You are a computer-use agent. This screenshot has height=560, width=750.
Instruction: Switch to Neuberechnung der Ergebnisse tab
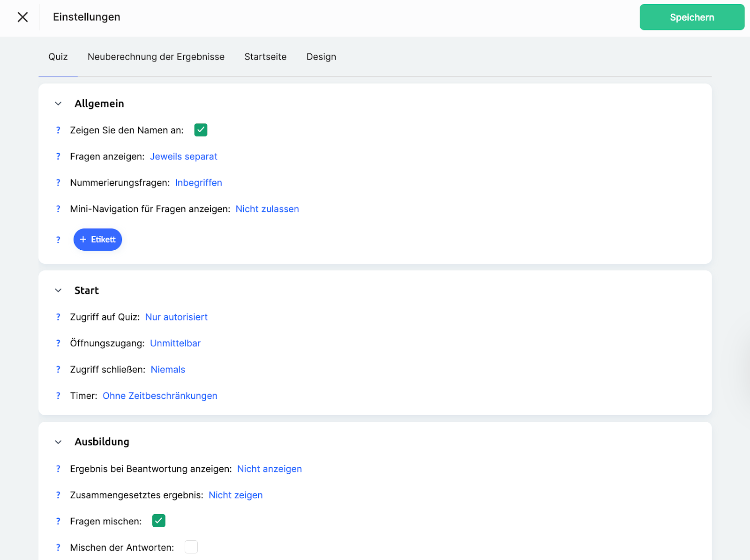pyautogui.click(x=156, y=57)
